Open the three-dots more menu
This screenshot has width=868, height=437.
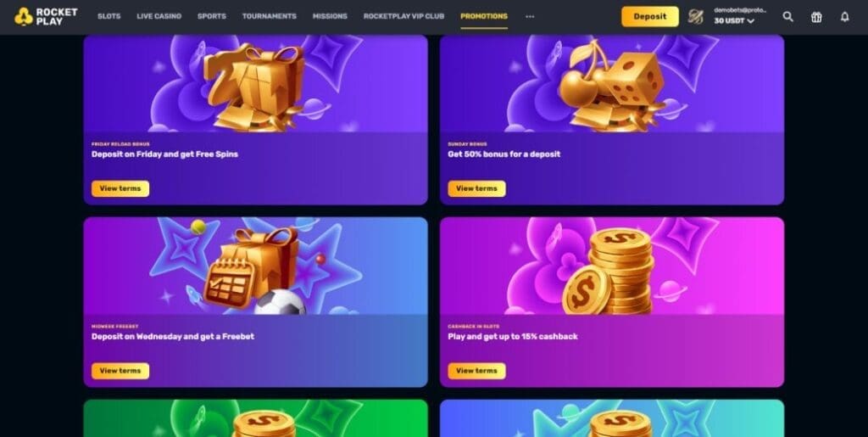(x=530, y=17)
